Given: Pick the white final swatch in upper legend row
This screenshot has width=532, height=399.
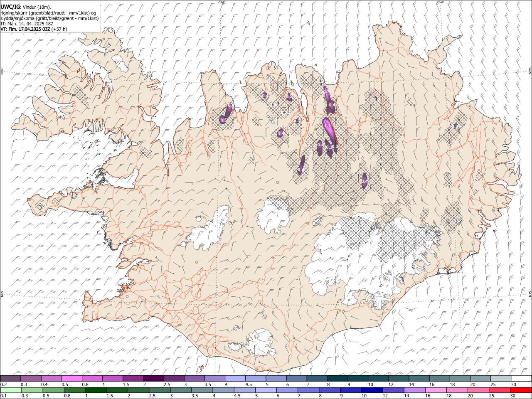Looking at the screenshot, I should pos(521,378).
